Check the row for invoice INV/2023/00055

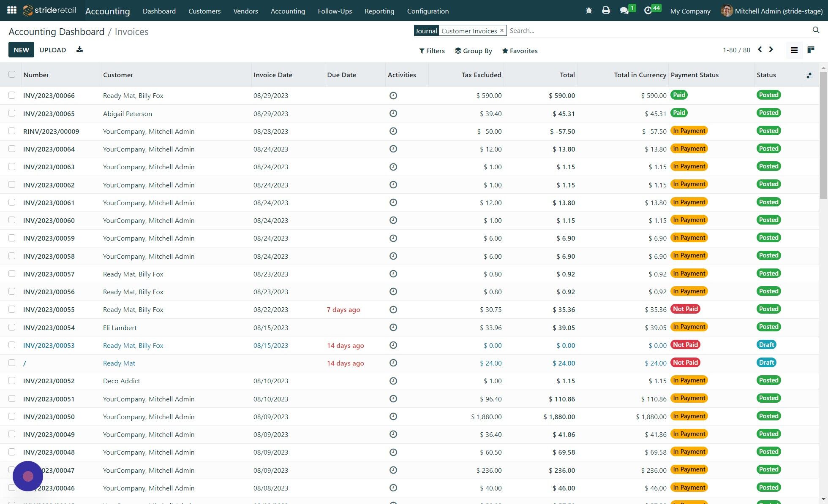point(12,309)
